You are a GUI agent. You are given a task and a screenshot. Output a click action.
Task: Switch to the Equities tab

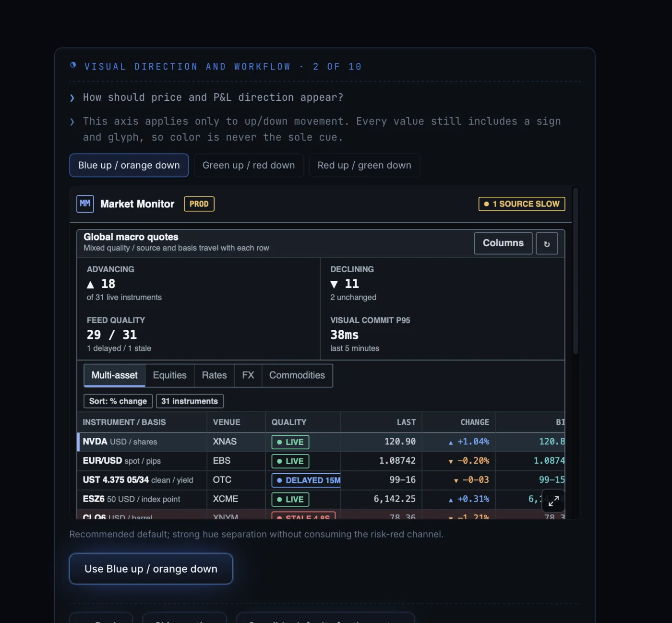(x=170, y=375)
